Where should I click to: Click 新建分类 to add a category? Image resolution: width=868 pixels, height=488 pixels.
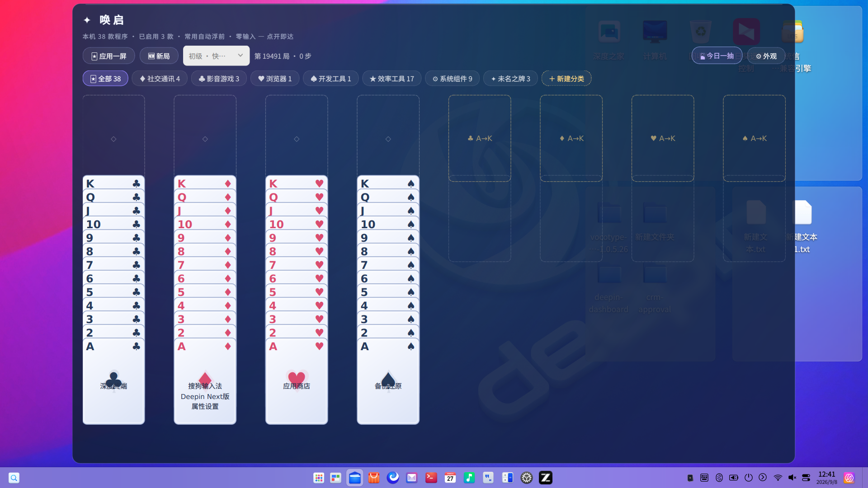[566, 79]
